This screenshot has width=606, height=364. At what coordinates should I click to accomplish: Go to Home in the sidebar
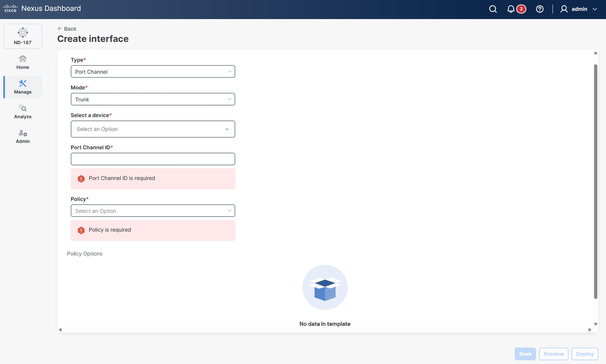pyautogui.click(x=23, y=62)
